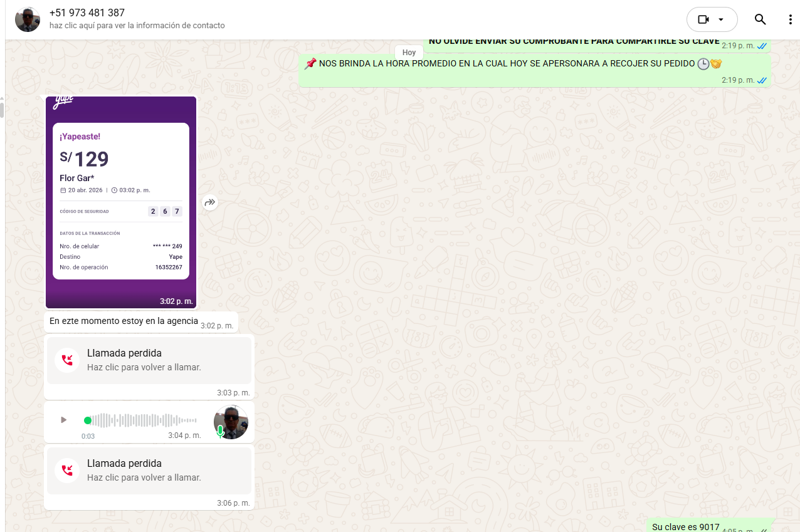The image size is (800, 532).
Task: Click the voice message waveform
Action: 144,420
